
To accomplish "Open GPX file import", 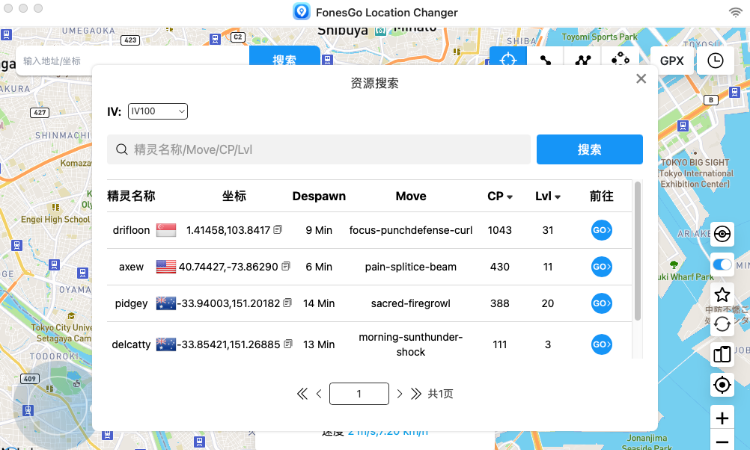I will pyautogui.click(x=672, y=61).
